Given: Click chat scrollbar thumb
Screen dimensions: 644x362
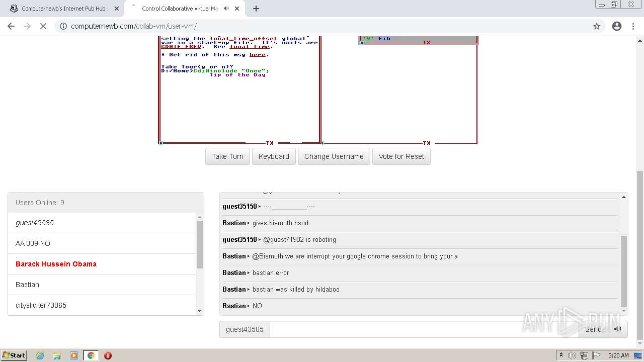Looking at the screenshot, I should (x=624, y=271).
